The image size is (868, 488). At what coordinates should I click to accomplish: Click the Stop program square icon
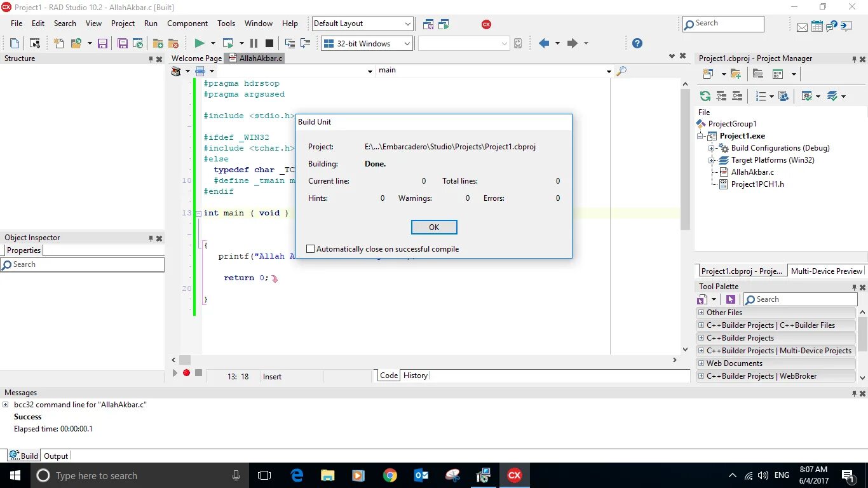point(269,43)
